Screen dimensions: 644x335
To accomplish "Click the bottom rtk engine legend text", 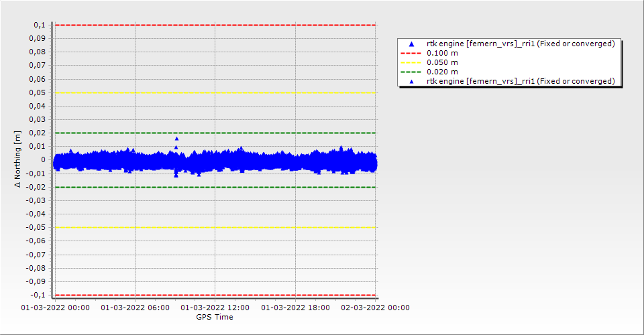I will (x=521, y=81).
